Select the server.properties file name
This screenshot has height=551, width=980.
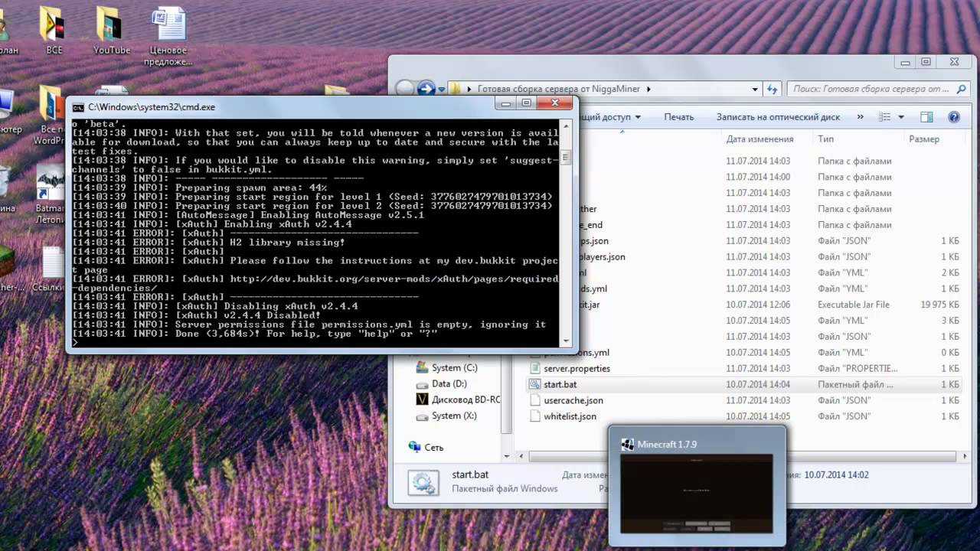(577, 368)
